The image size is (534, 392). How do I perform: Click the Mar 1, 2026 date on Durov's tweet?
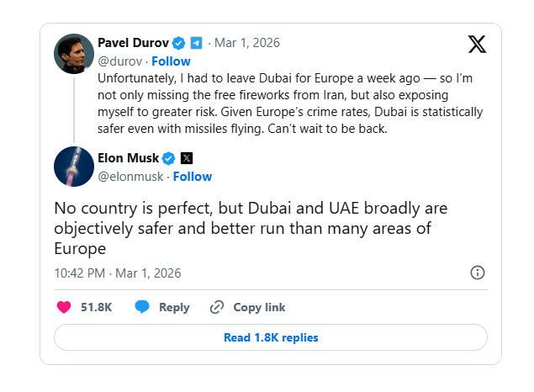[x=246, y=43]
